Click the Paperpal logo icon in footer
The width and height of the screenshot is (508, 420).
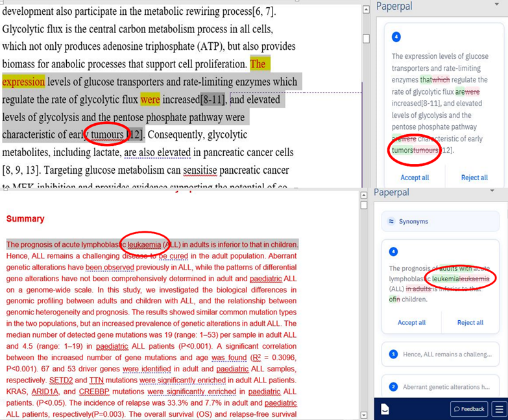click(385, 409)
